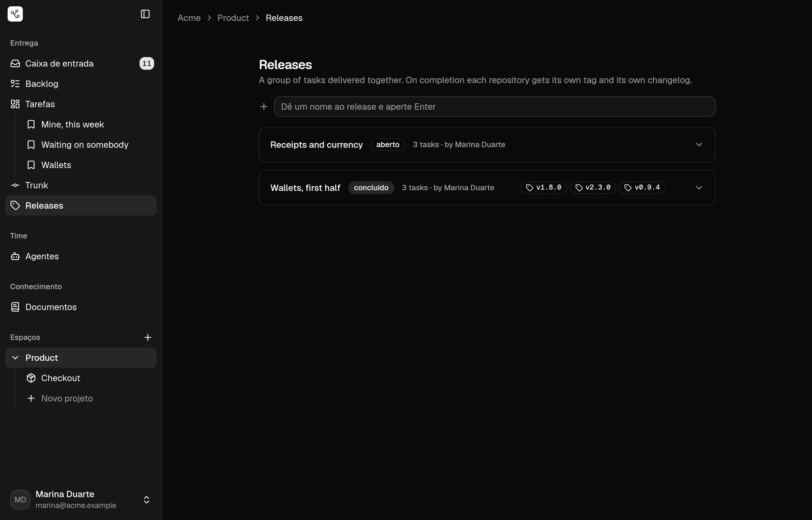The width and height of the screenshot is (812, 520).
Task: Focus the release name input field
Action: 494,107
